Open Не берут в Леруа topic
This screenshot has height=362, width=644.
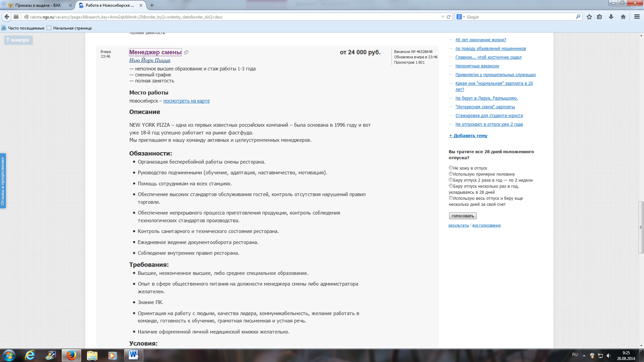pos(487,98)
